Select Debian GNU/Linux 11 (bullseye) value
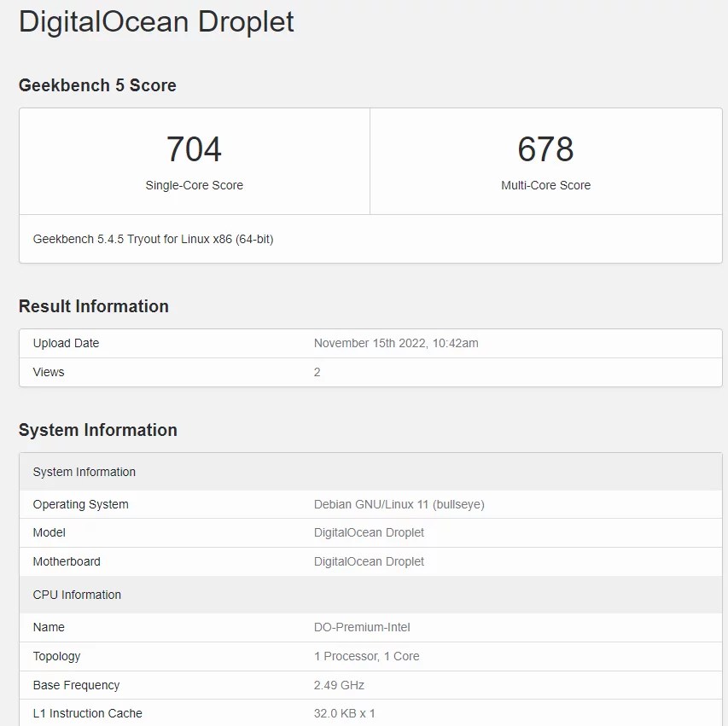 pos(399,504)
